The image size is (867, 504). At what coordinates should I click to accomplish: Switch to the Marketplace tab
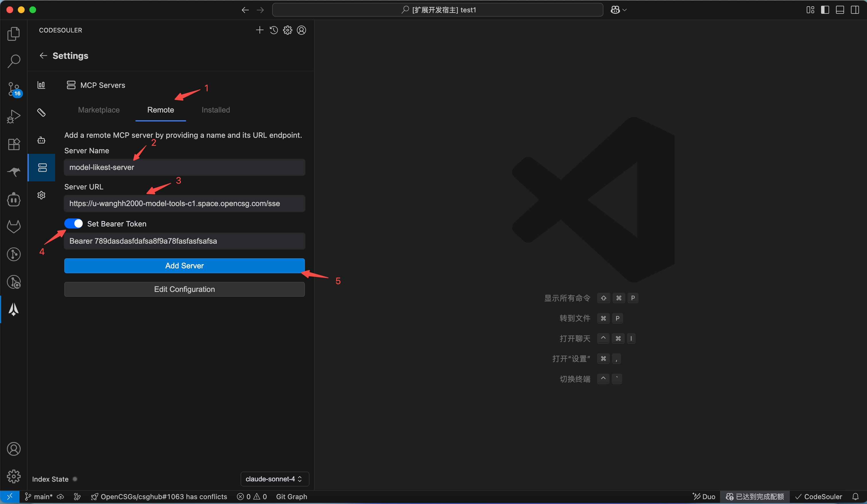99,110
